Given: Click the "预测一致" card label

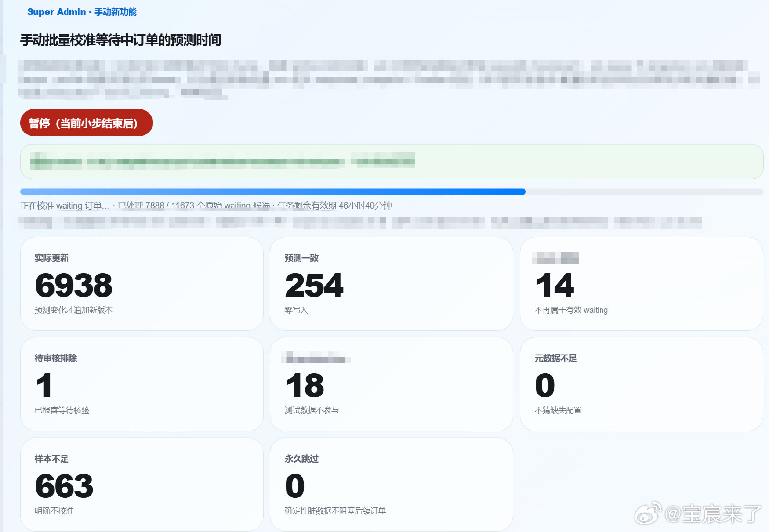Looking at the screenshot, I should [x=301, y=258].
